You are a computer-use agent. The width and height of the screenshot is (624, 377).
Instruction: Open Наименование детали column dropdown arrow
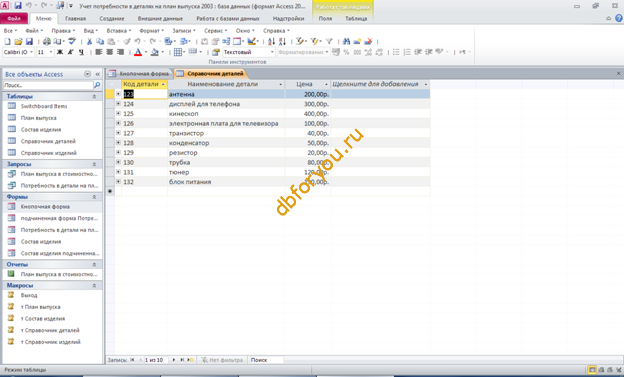(280, 84)
